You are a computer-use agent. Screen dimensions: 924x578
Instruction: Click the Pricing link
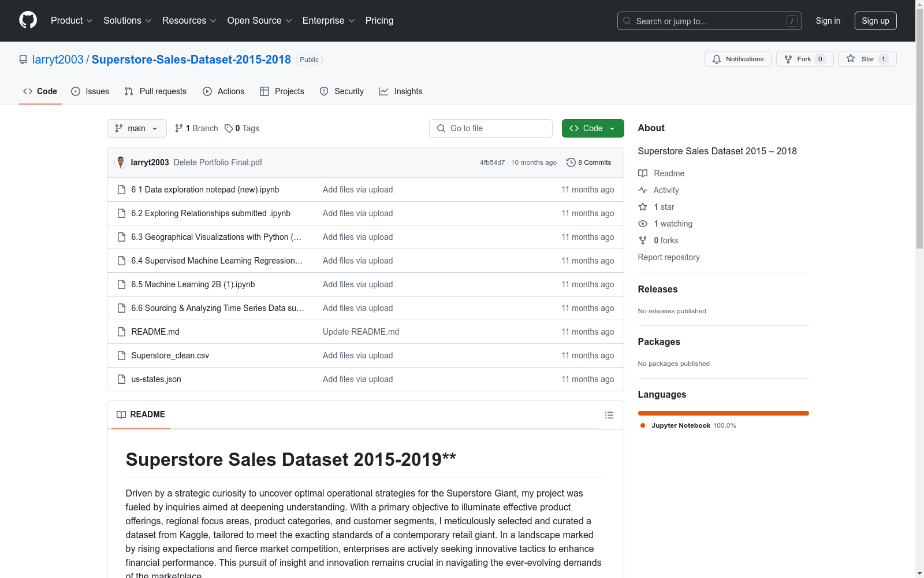point(379,21)
